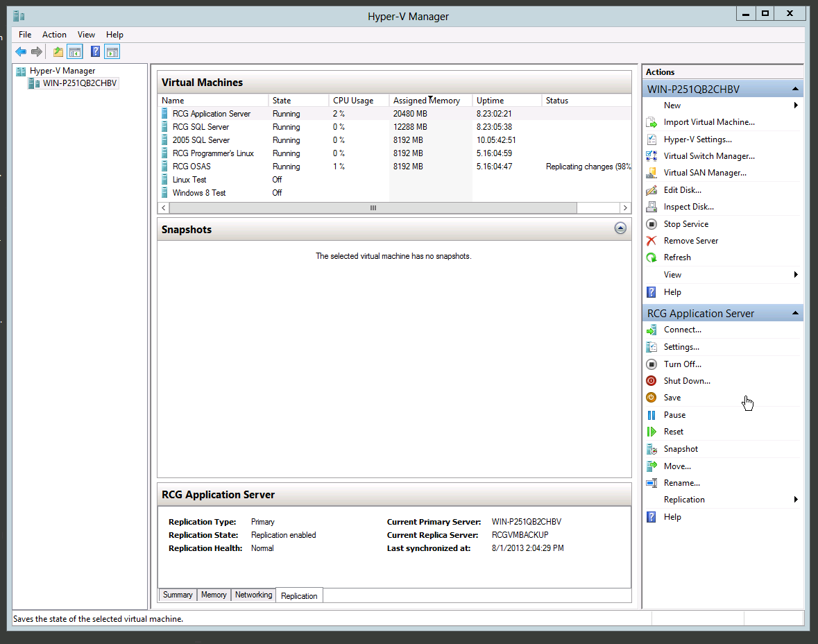Image resolution: width=818 pixels, height=644 pixels.
Task: Select the RCG Application Server VM row
Action: point(394,114)
